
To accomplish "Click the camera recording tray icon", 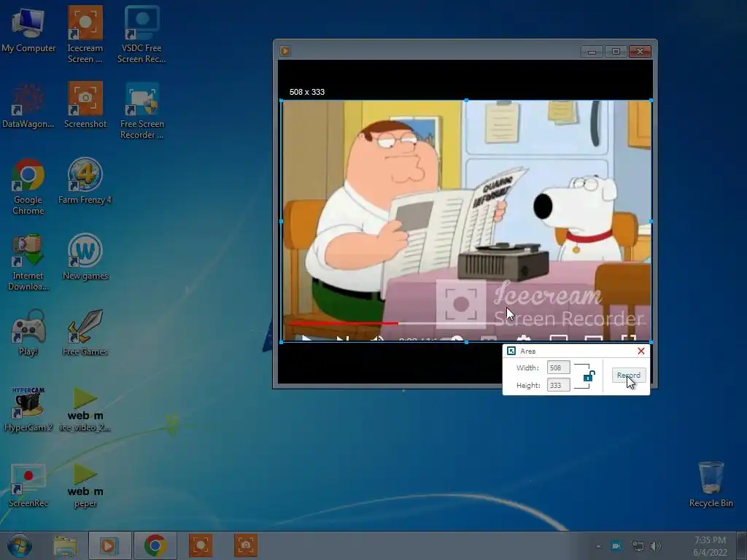I will tap(616, 546).
